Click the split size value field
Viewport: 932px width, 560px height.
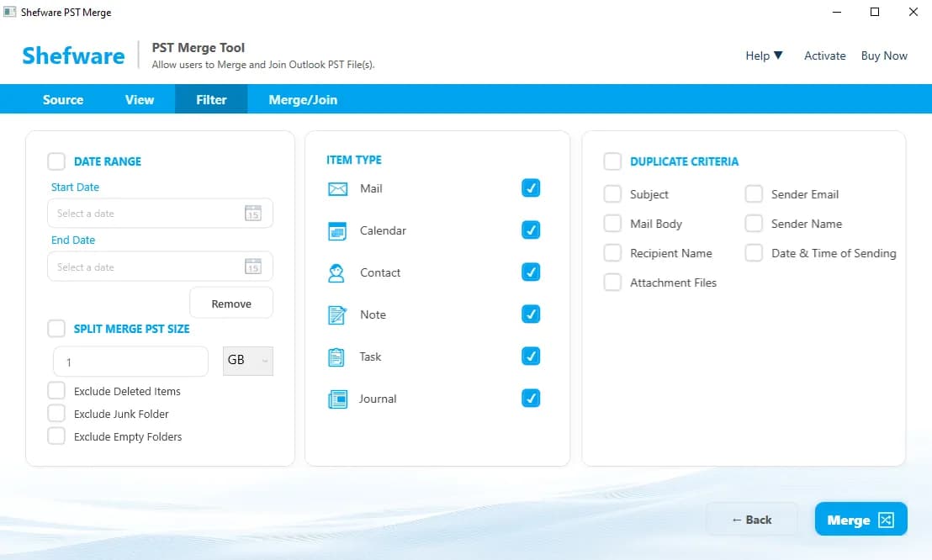point(130,362)
